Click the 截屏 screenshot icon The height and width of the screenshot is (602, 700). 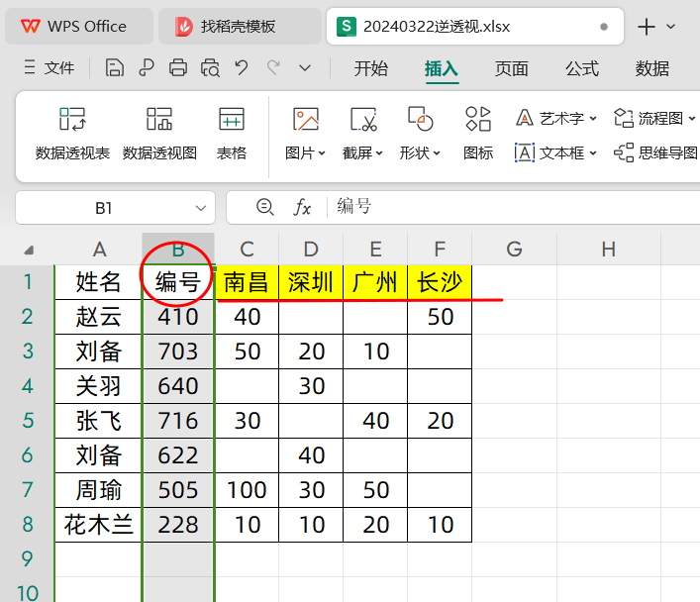[x=363, y=119]
